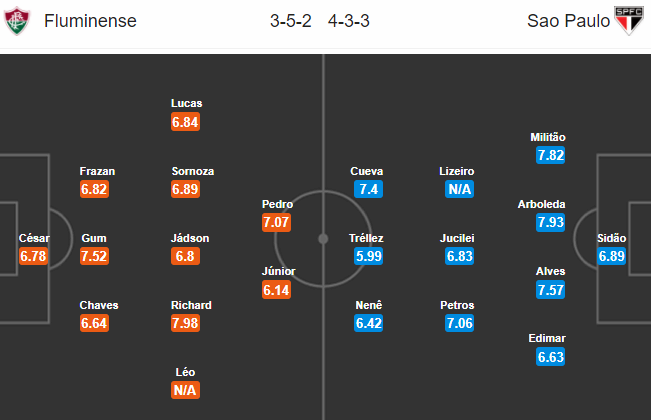651x420 pixels.
Task: Click Tréllez's 5.99 rating badge
Action: 368,256
